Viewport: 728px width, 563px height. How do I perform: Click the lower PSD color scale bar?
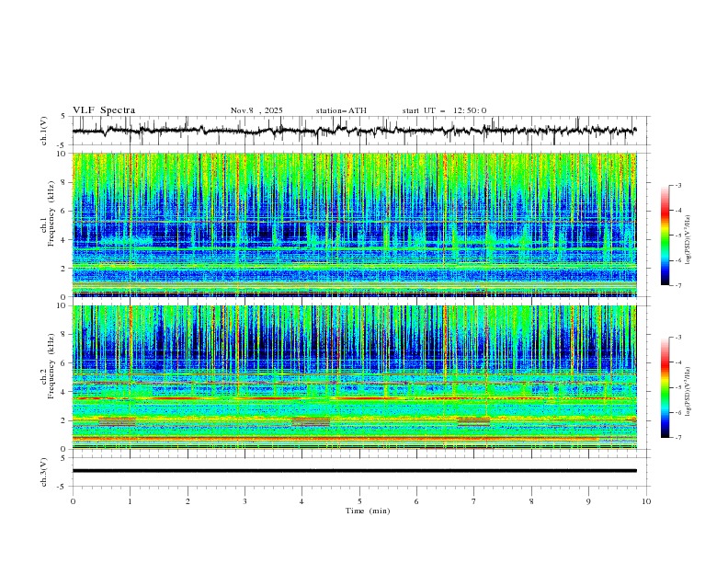click(x=665, y=387)
